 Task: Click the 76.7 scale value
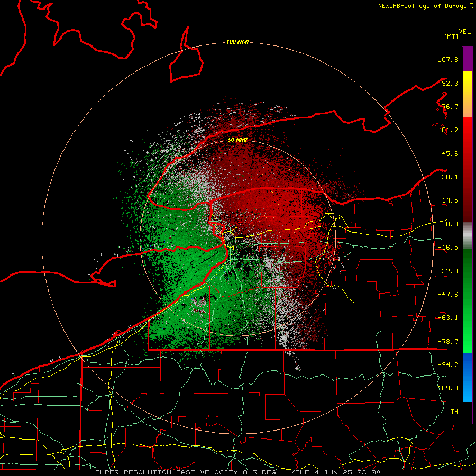point(450,106)
